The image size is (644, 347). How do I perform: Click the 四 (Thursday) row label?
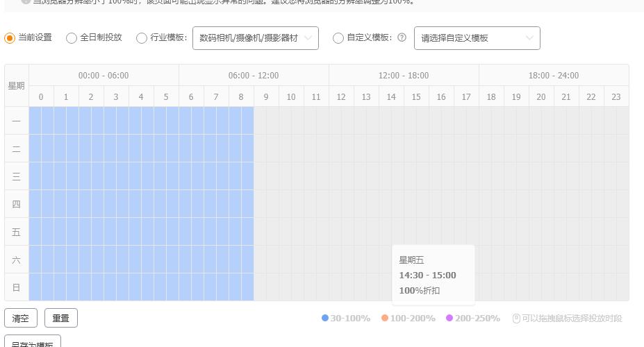[17, 204]
